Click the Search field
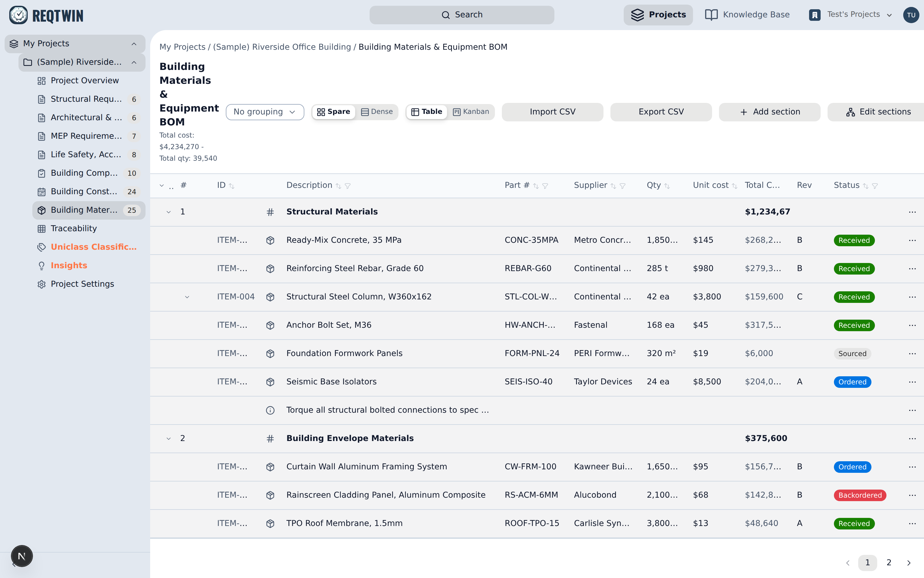The width and height of the screenshot is (924, 578). (462, 15)
